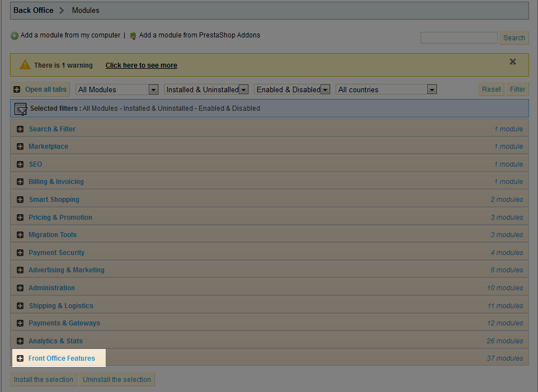Expand the Front Office Features category
Screen dimensions: 538x392
coord(62,358)
